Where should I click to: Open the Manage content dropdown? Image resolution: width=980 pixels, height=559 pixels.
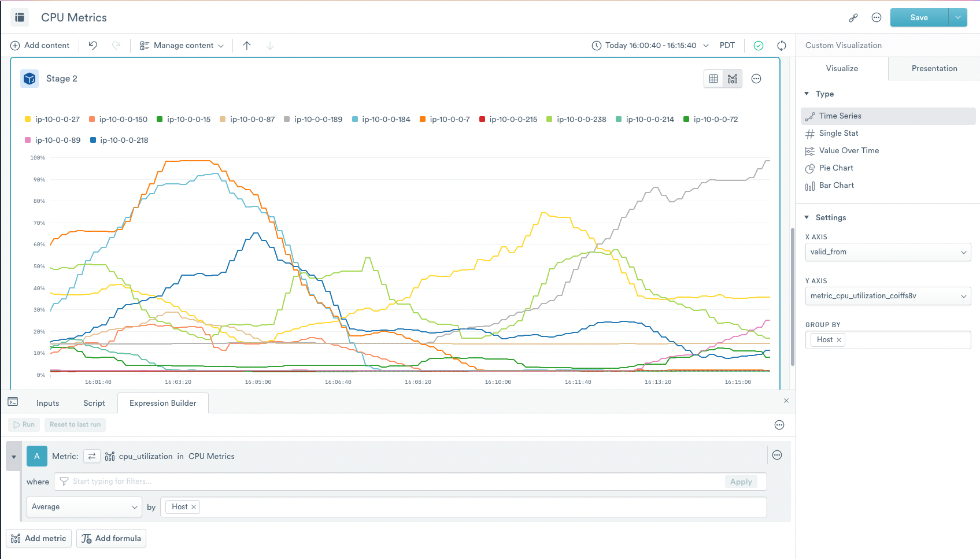click(x=182, y=45)
